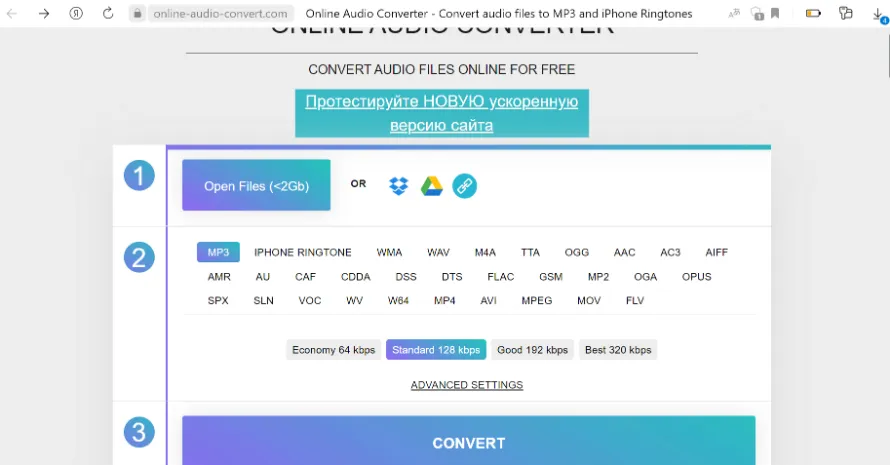Select the OPUS format
The height and width of the screenshot is (465, 890).
click(x=696, y=277)
